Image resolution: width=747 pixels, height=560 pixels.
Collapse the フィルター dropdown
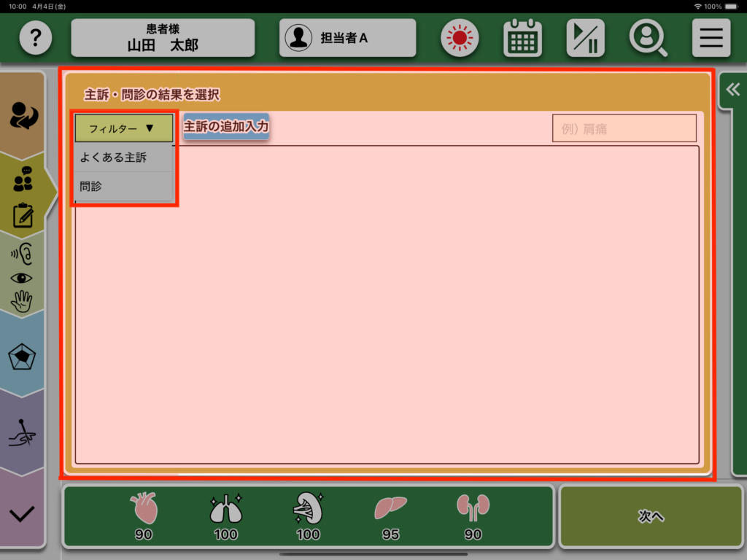click(123, 128)
